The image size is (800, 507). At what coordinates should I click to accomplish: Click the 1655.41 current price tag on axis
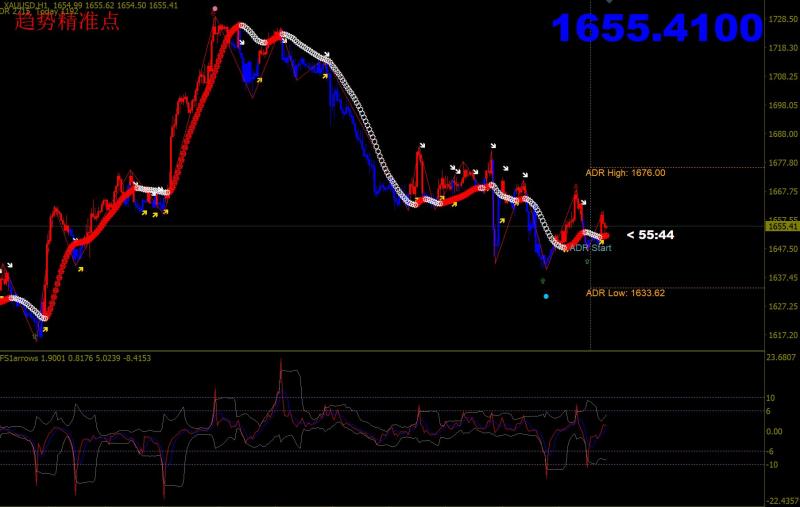(781, 227)
